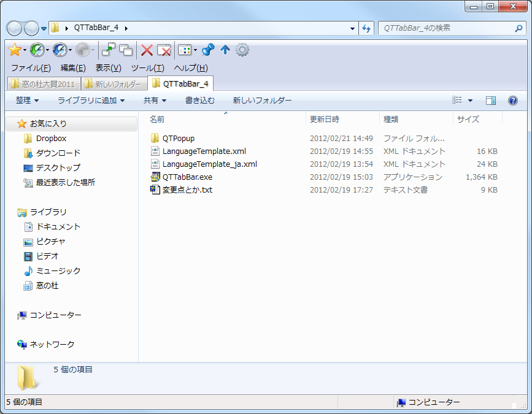Screen dimensions: 532x414
Task: Open Explorer help via the blue question mark
Action: pos(513,101)
